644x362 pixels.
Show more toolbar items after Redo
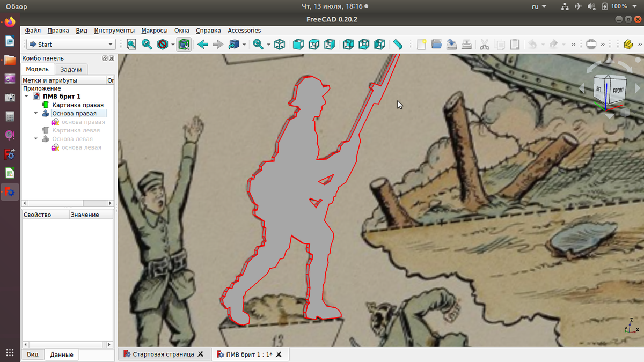pos(574,45)
